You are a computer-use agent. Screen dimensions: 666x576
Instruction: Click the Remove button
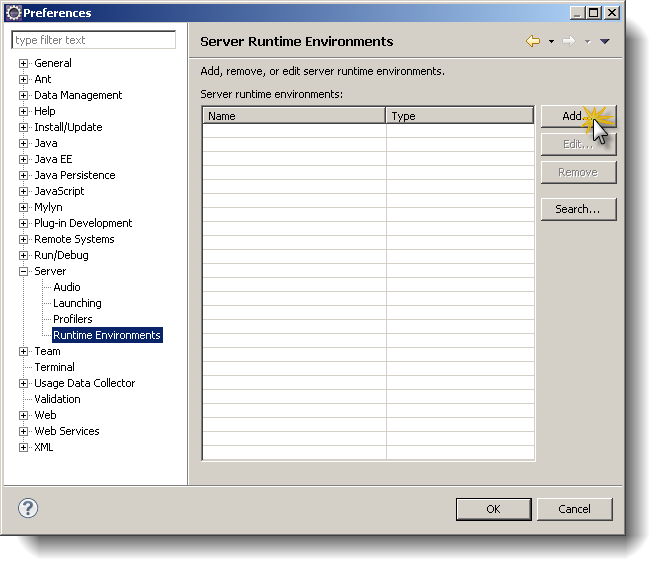point(579,172)
